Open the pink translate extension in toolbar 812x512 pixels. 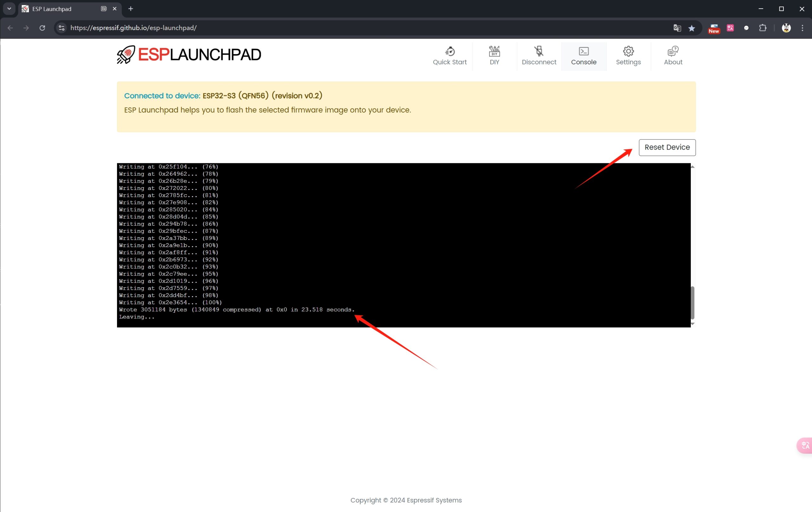tap(730, 28)
